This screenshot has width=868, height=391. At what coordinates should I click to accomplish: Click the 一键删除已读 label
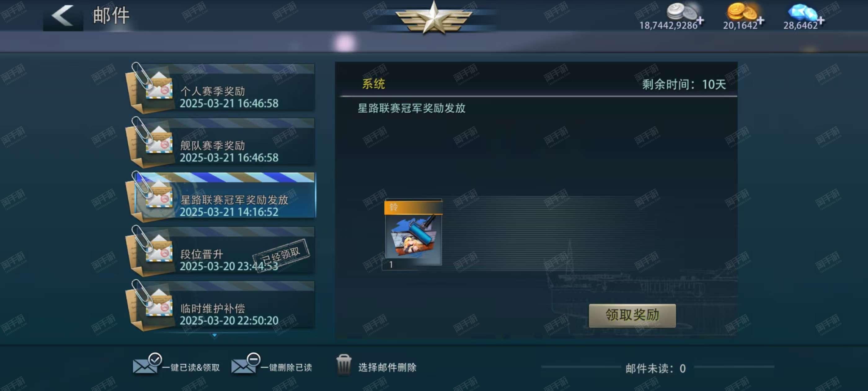click(x=286, y=367)
